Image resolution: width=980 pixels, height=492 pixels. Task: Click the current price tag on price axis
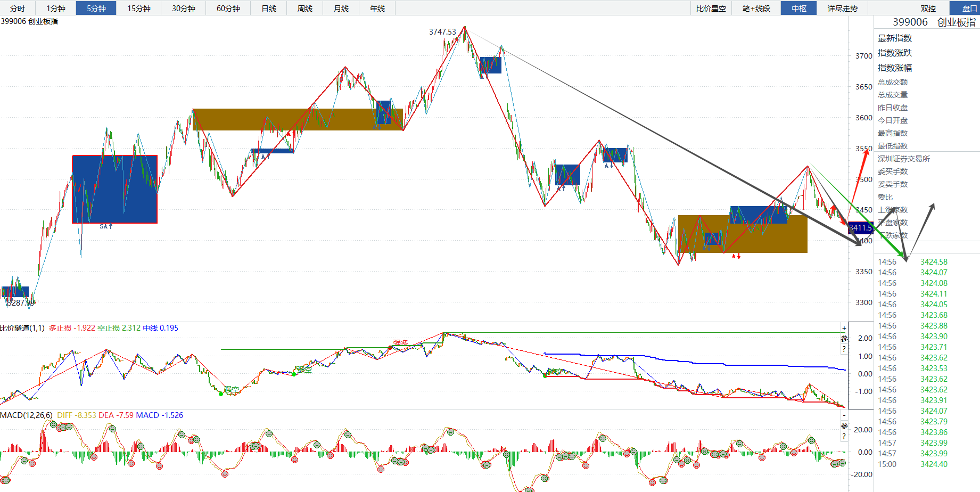click(860, 228)
